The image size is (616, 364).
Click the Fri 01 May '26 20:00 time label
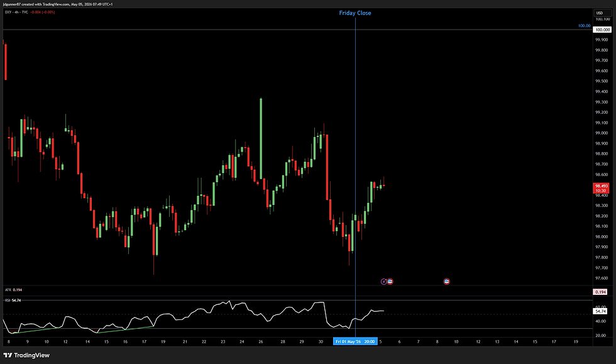point(355,341)
